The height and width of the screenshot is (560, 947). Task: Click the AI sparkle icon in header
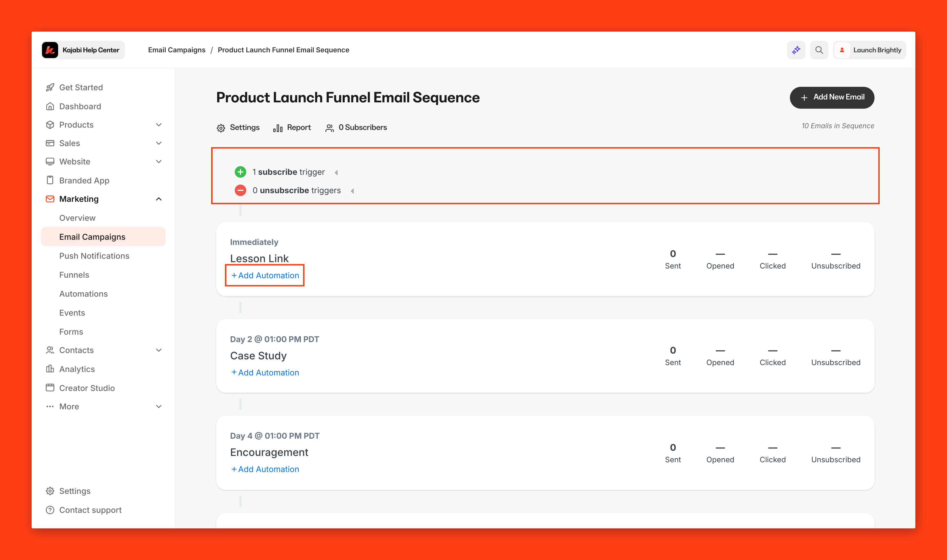796,50
